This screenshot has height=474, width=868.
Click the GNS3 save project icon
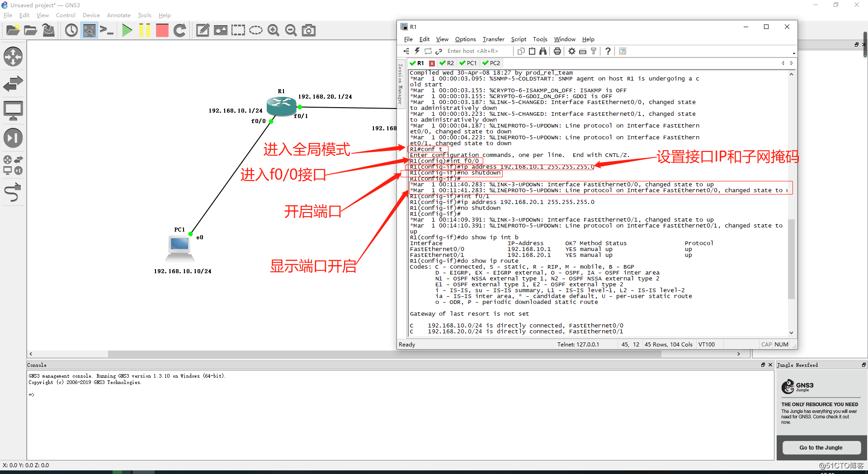point(48,30)
